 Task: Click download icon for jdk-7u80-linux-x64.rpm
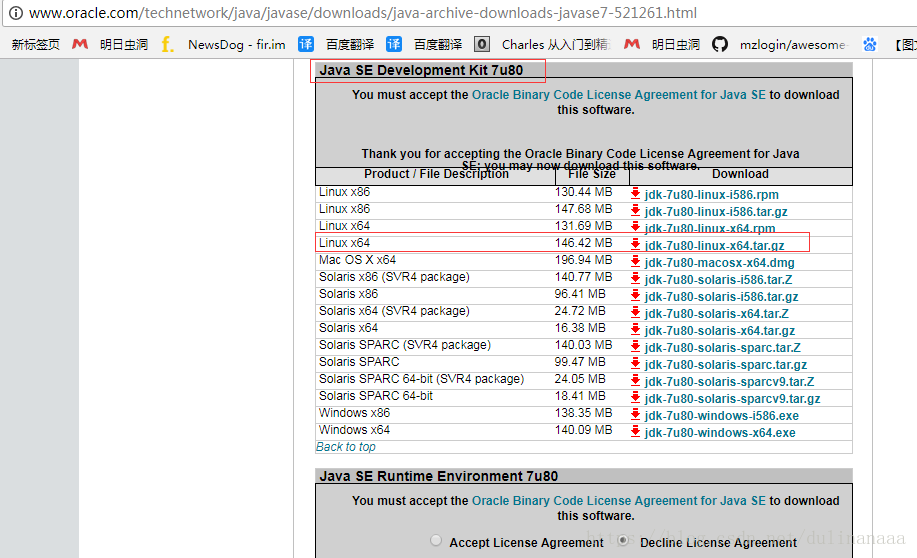636,228
